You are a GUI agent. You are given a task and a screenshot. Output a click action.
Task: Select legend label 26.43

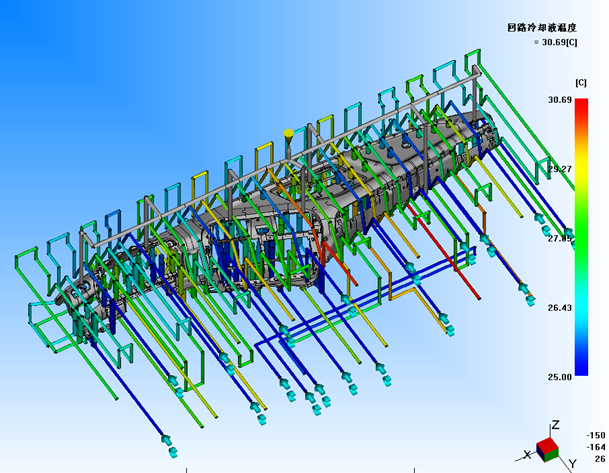pyautogui.click(x=560, y=308)
